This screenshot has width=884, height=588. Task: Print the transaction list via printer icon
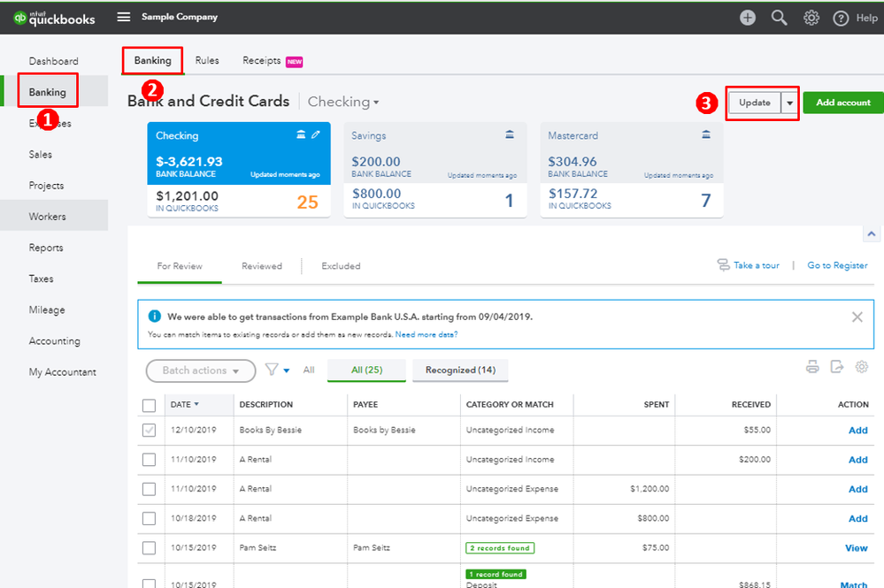coord(812,367)
